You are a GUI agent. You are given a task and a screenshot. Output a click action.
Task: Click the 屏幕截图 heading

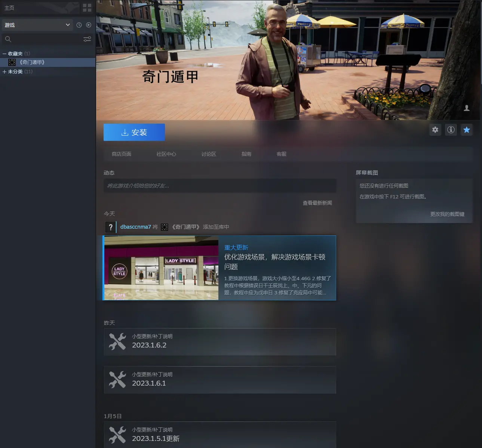coord(367,173)
